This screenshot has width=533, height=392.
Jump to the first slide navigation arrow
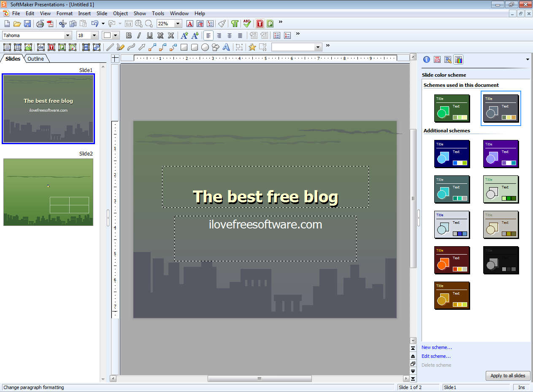click(413, 348)
